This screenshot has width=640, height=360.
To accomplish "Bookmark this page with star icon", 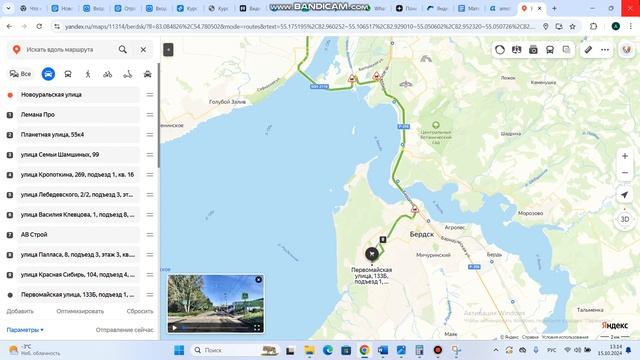I will click(x=573, y=26).
